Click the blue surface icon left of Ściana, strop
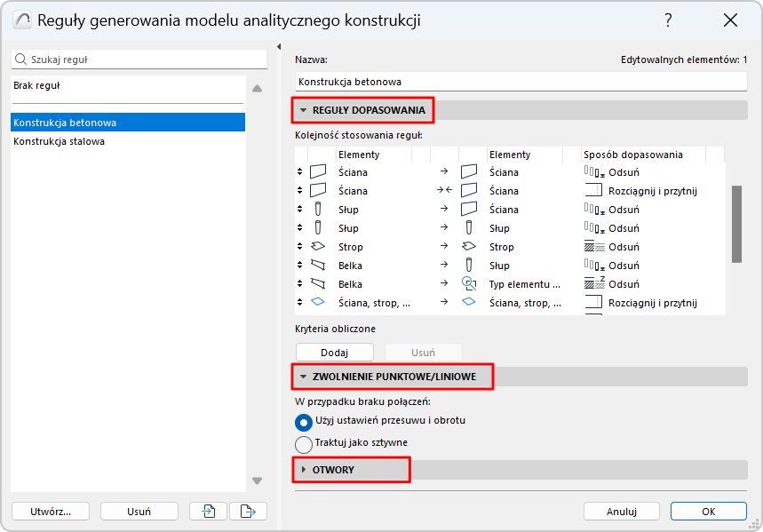 click(318, 302)
